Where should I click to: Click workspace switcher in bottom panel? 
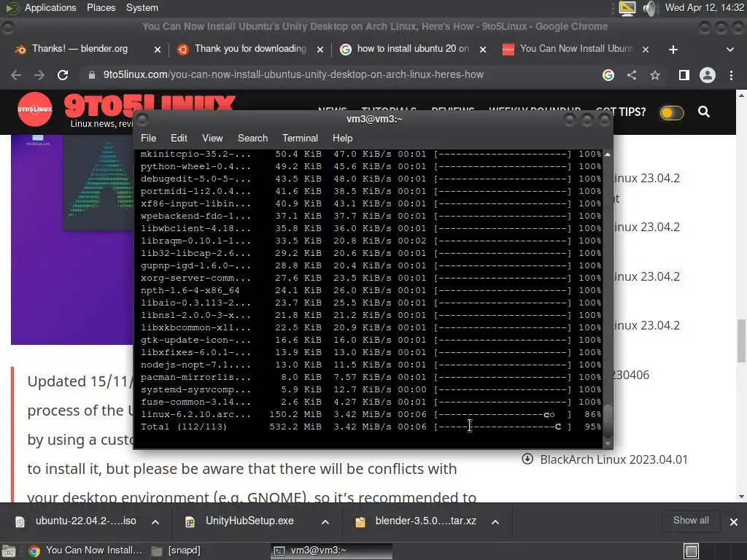click(692, 551)
